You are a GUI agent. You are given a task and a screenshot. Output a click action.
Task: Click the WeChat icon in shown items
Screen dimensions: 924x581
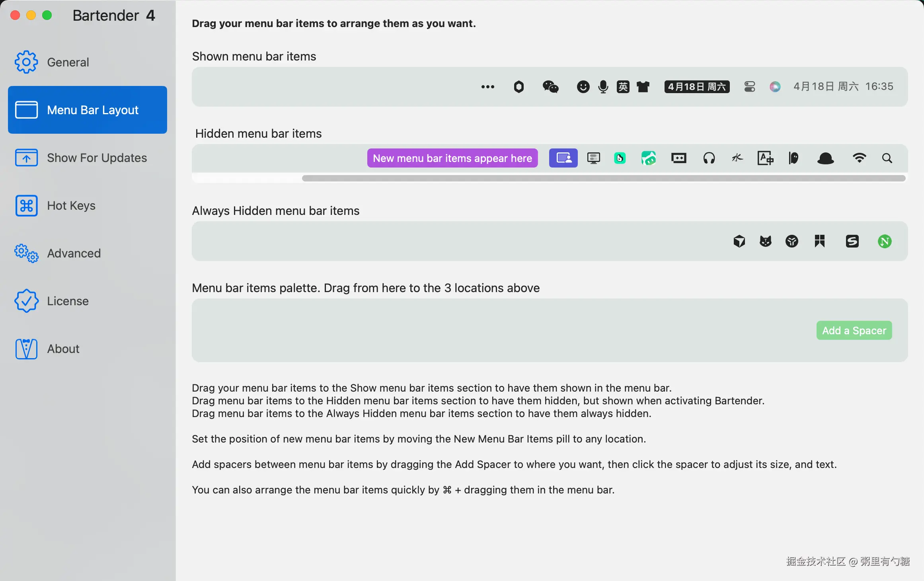tap(551, 87)
